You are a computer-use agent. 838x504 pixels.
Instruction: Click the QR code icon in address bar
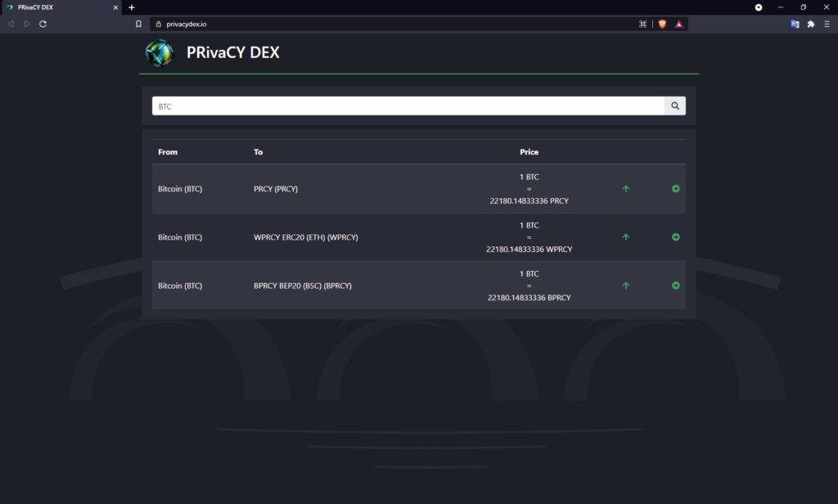(x=643, y=24)
